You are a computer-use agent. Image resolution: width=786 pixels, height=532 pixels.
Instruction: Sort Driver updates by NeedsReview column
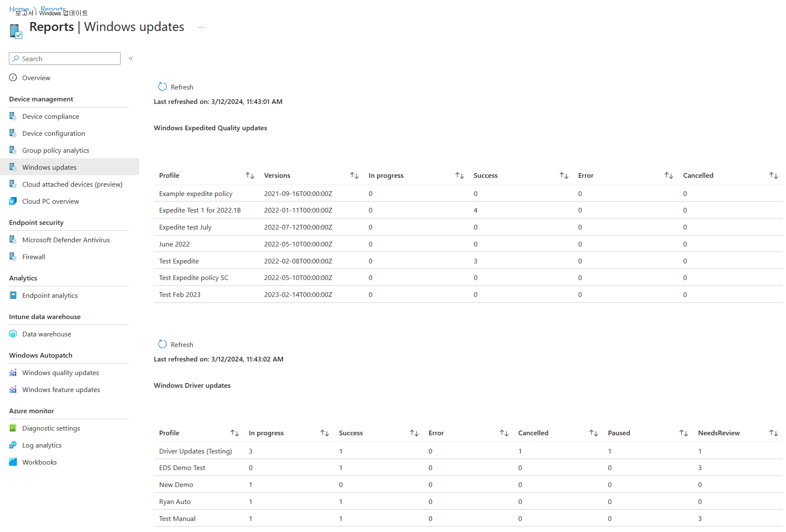773,433
